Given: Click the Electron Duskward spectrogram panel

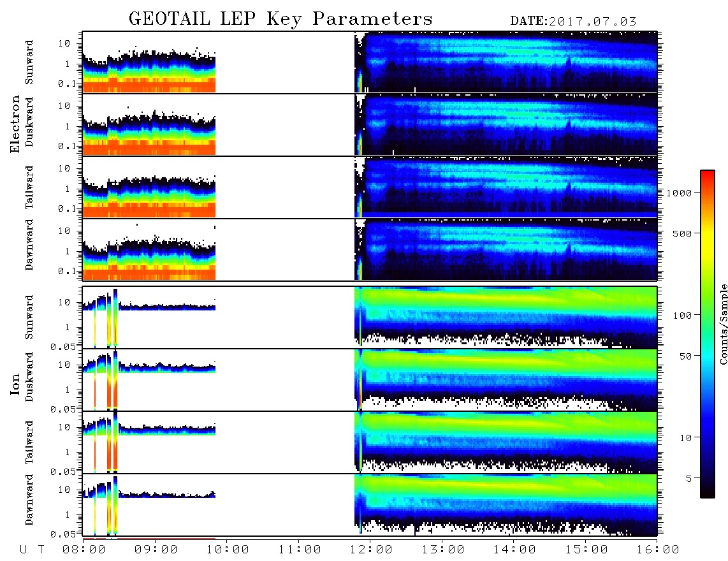Looking at the screenshot, I should (x=370, y=124).
